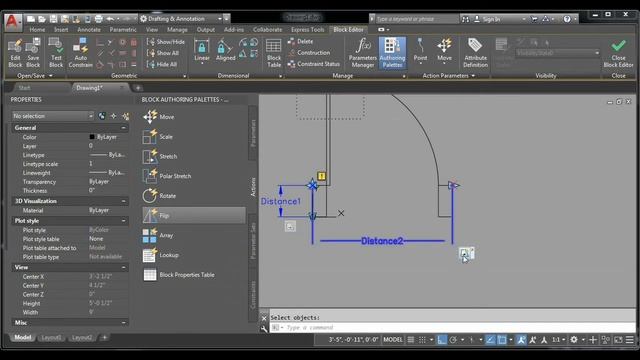Open the Parametric ribbon tab
The height and width of the screenshot is (360, 640).
click(123, 30)
